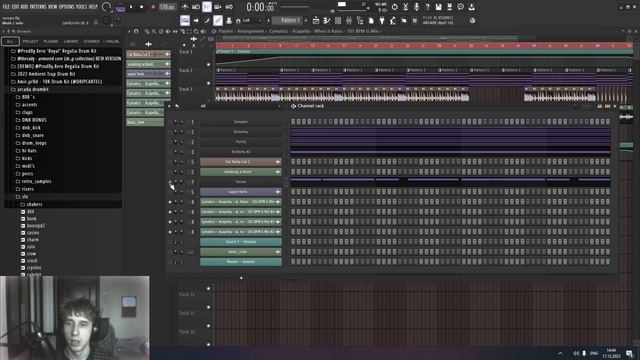Open the OPTIONS menu
Screen dimensions: 640x360
point(67,7)
